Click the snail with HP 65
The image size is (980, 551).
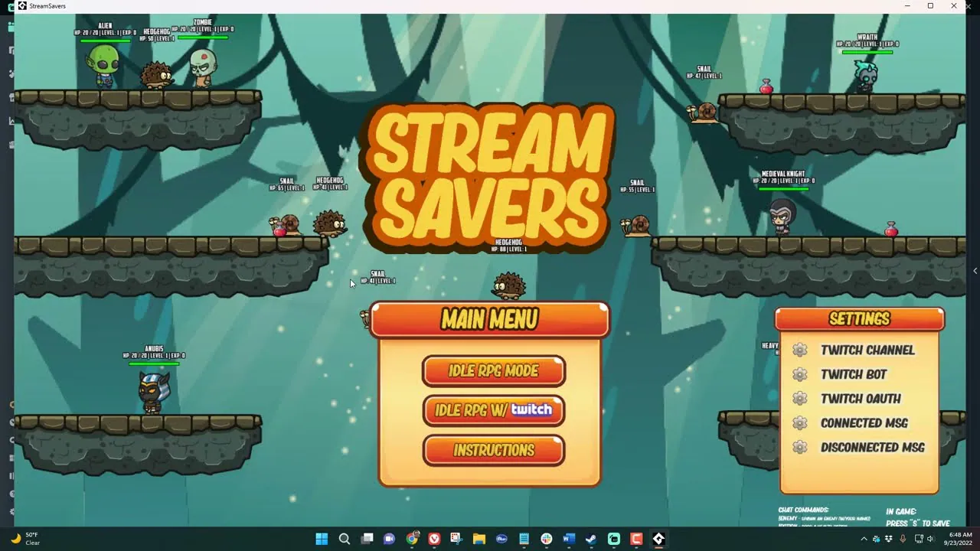pos(286,225)
